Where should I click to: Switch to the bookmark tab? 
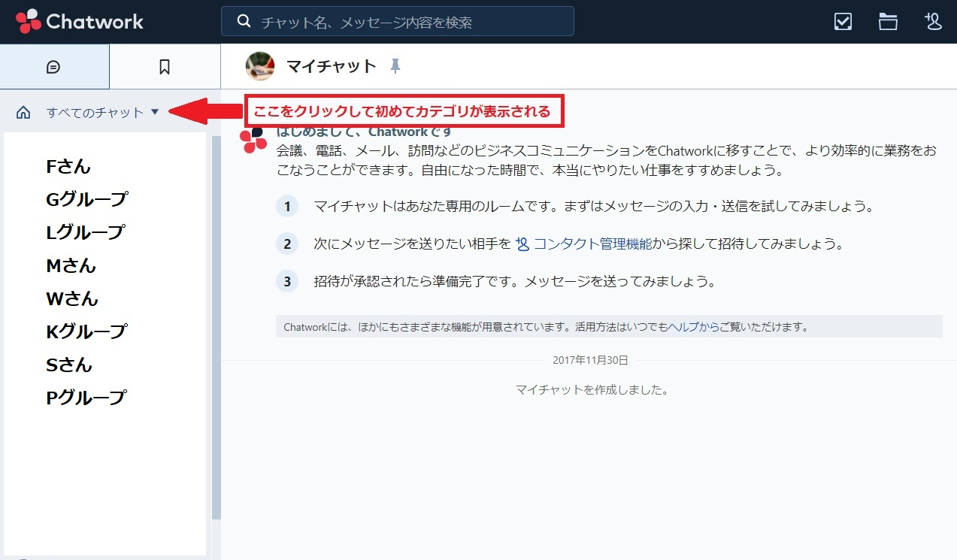165,67
